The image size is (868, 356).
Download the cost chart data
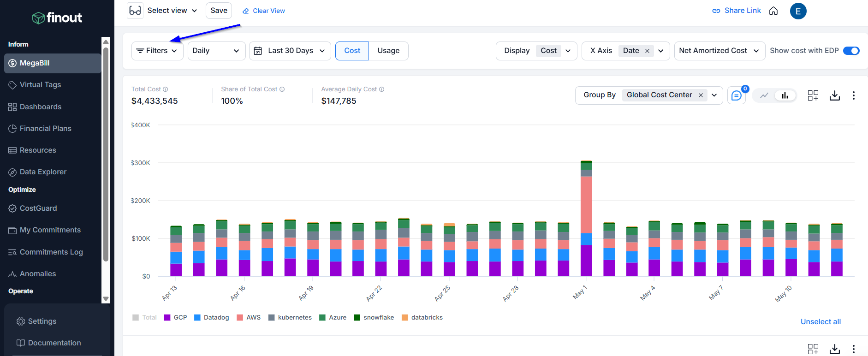[x=835, y=95]
